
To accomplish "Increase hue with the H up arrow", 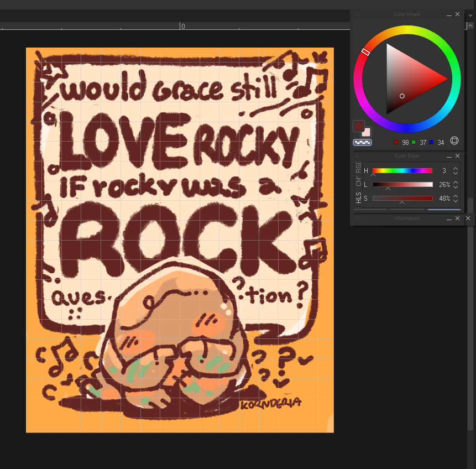I will (456, 169).
